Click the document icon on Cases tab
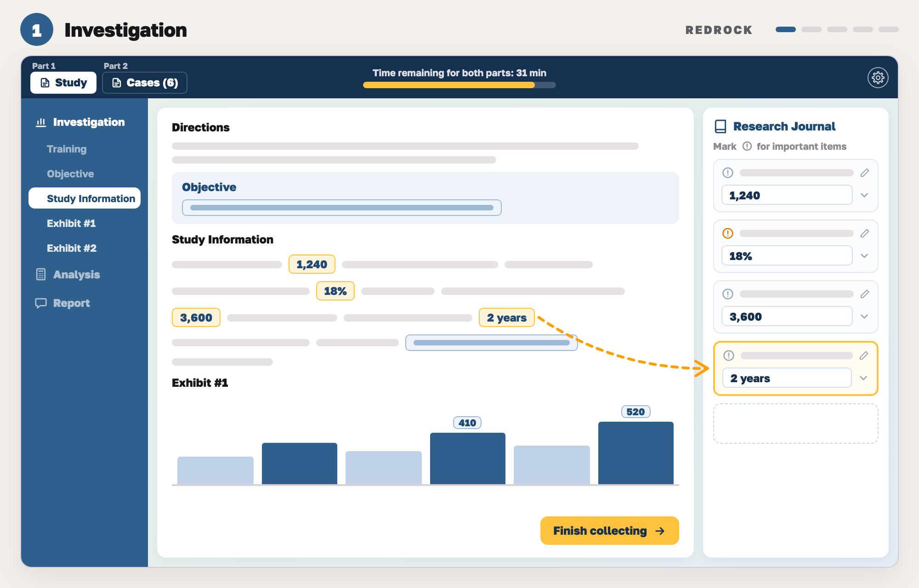This screenshot has width=919, height=588. [117, 83]
